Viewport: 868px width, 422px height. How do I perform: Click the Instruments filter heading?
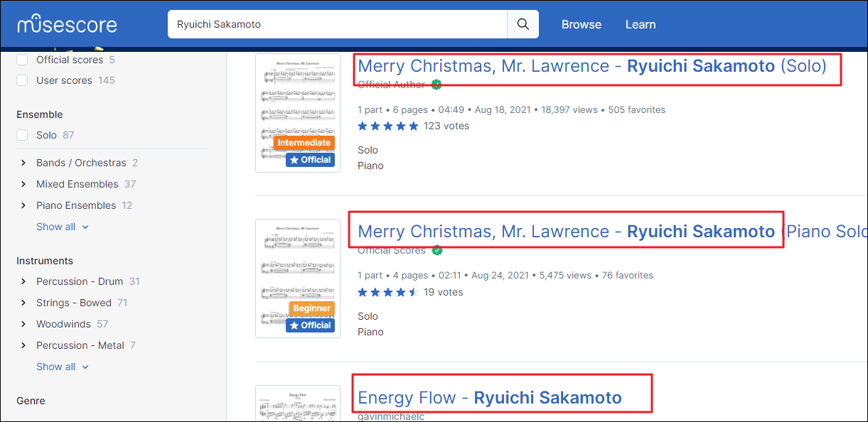45,261
